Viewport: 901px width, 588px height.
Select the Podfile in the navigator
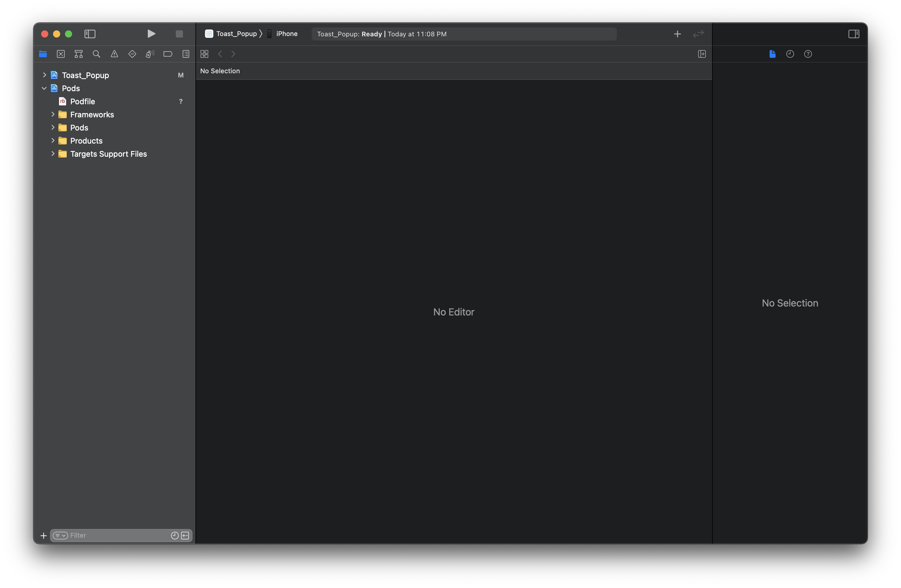click(83, 101)
